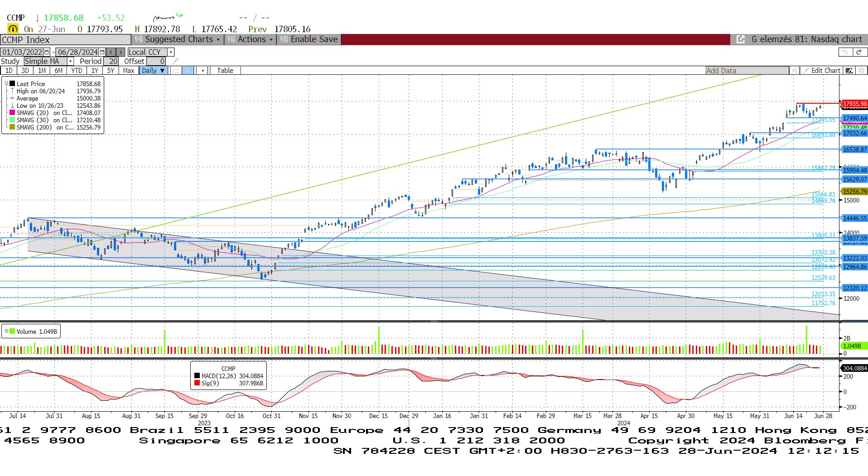Viewport: 868px width, 476px height.
Task: Click the end date field 06/28/2024
Action: [x=77, y=52]
